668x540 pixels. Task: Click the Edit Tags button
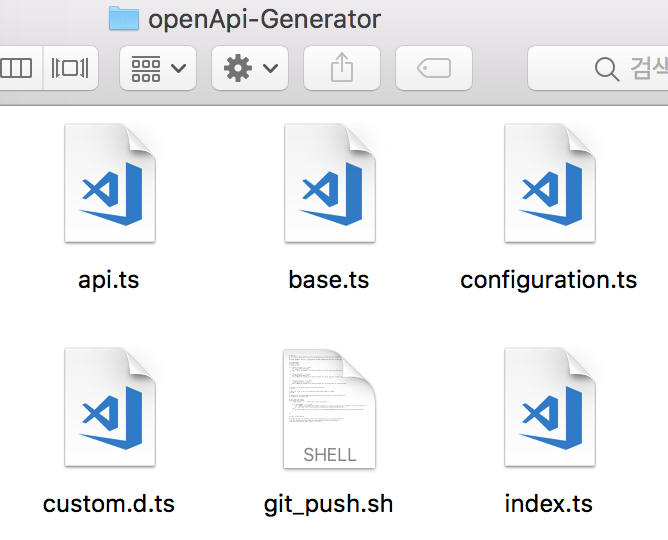(434, 68)
